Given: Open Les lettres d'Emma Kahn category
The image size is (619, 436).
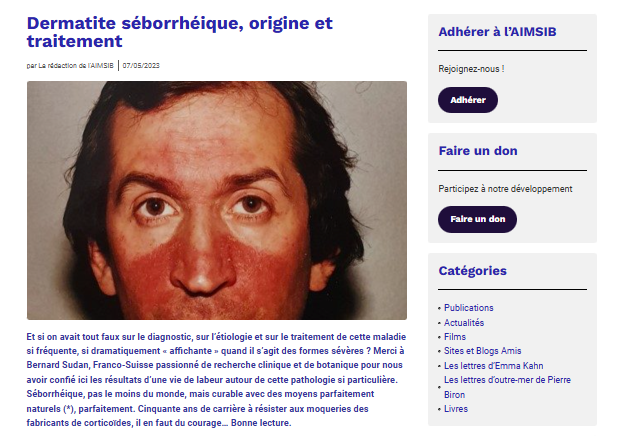Looking at the screenshot, I should tap(493, 366).
